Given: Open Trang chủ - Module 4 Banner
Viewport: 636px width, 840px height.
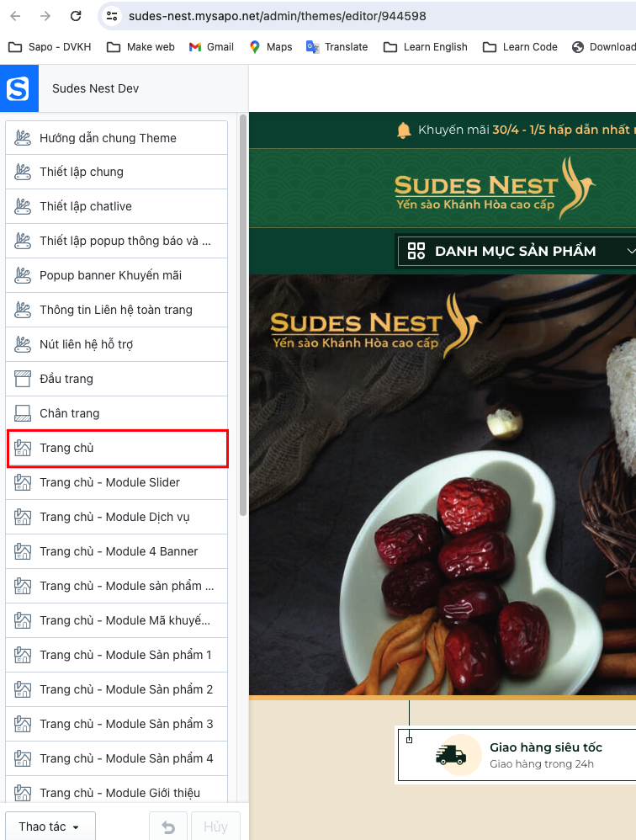Looking at the screenshot, I should click(x=117, y=551).
